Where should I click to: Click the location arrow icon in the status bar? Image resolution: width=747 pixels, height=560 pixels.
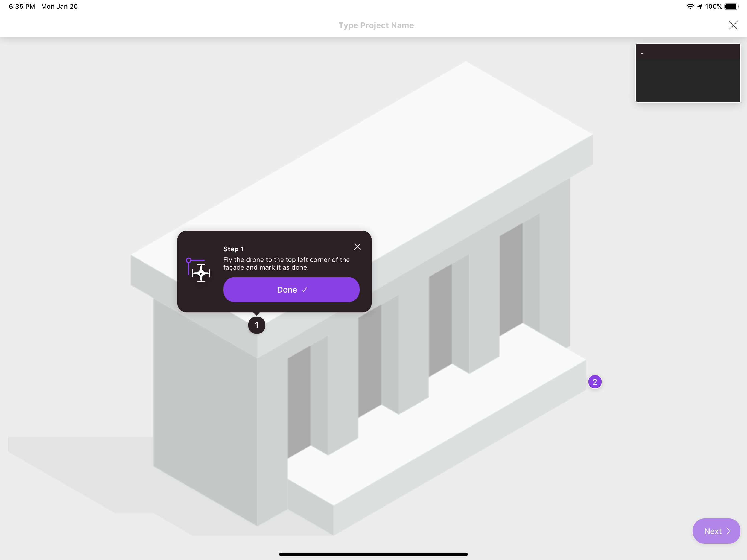click(x=700, y=6)
